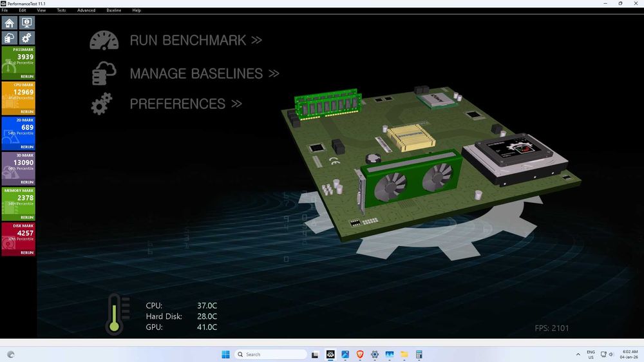Viewport: 644px width, 362px height.
Task: Rerun the Disk Mark test
Action: click(27, 252)
